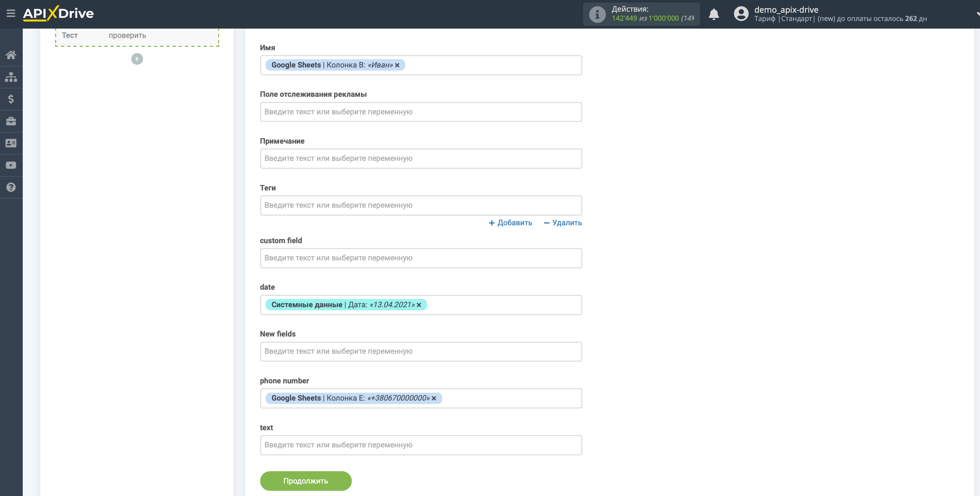Open the connections sitemap icon
Viewport: 980px width, 496px height.
[11, 77]
